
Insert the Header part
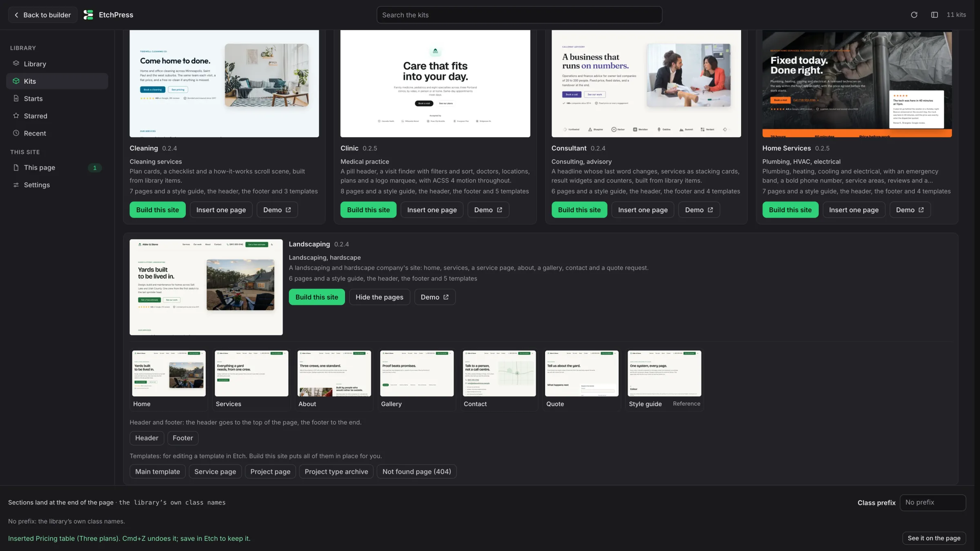click(147, 438)
